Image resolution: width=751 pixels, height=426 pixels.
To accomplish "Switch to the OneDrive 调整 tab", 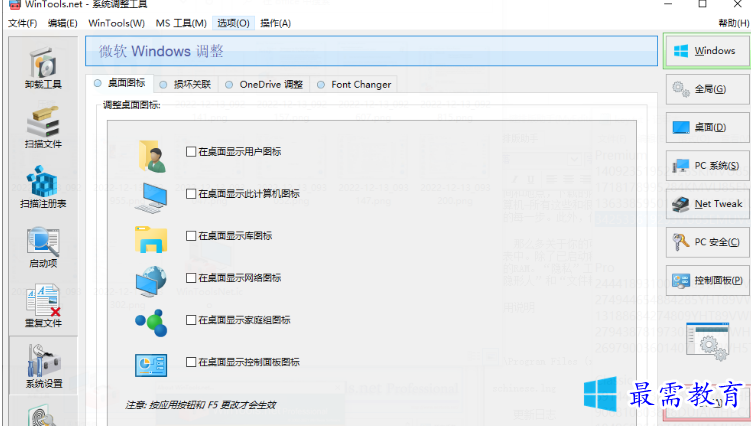I will [264, 84].
